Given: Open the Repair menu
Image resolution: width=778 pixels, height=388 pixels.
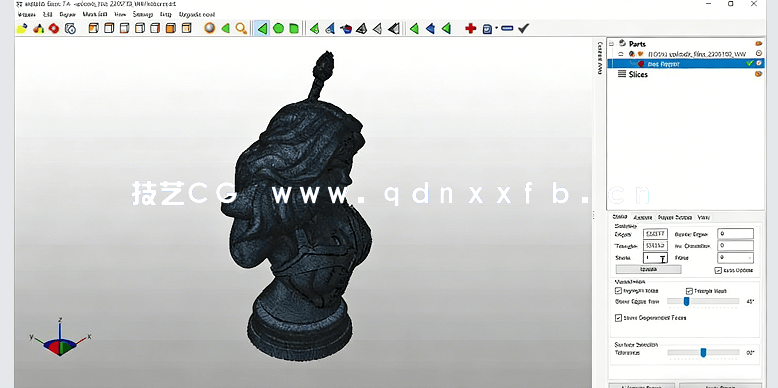Looking at the screenshot, I should coord(67,14).
